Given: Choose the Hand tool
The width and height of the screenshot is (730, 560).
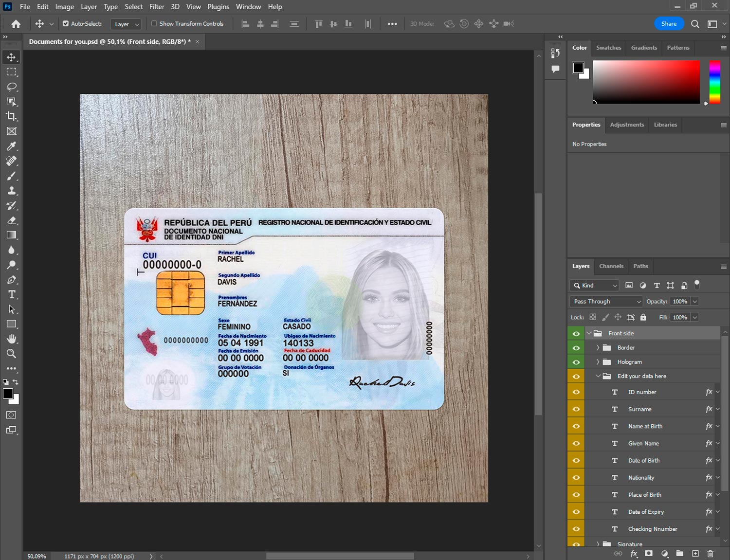Looking at the screenshot, I should click(x=11, y=339).
